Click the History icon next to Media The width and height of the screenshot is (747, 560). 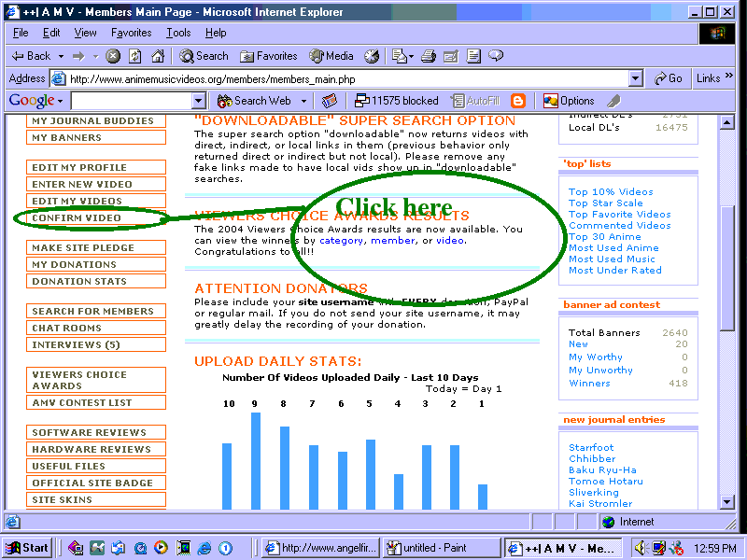(373, 56)
